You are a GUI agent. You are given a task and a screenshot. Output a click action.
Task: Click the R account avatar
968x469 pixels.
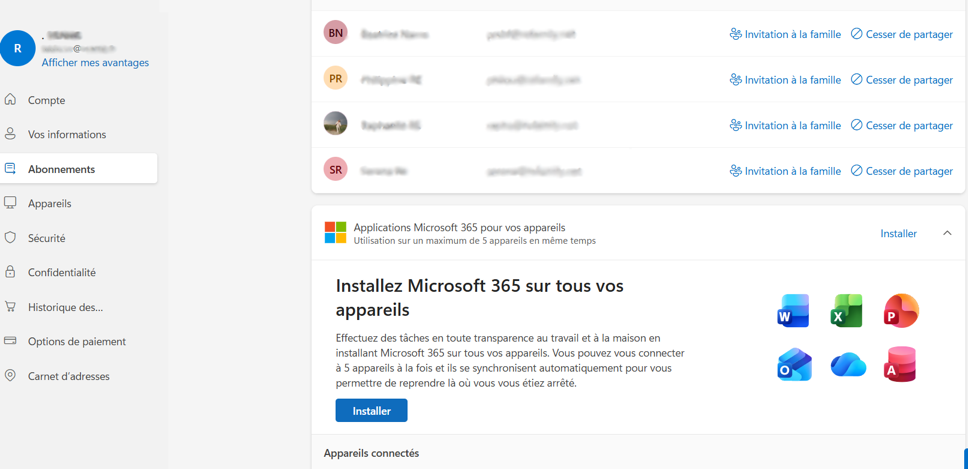pyautogui.click(x=17, y=48)
